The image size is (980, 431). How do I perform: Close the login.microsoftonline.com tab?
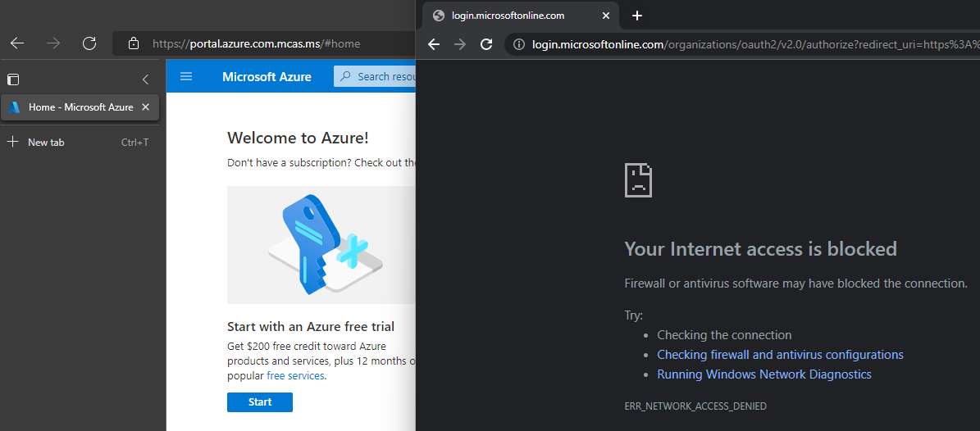(605, 16)
